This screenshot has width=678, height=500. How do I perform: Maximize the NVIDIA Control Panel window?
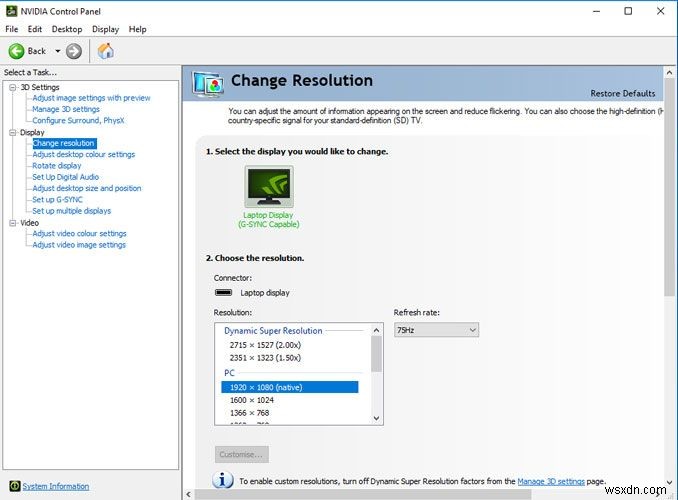click(x=628, y=11)
